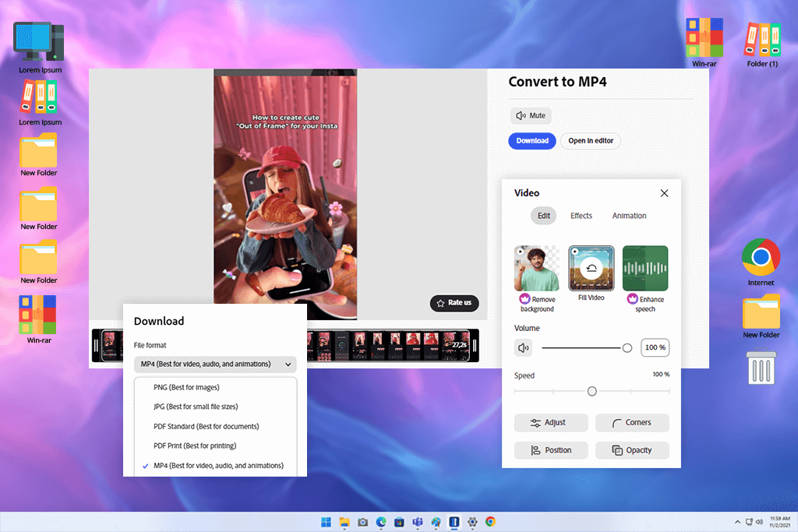Click the Rate us star button
Image resolution: width=798 pixels, height=532 pixels.
(x=454, y=303)
